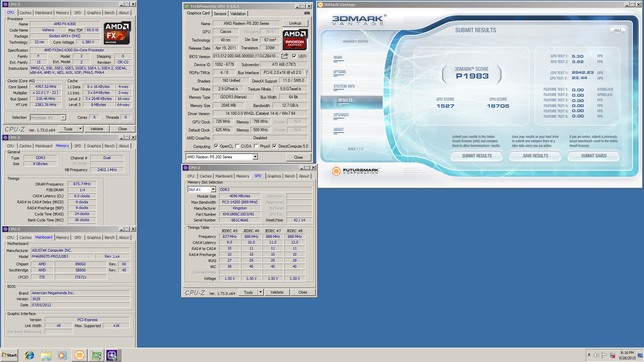Click Validate in the SPD CPU-Z window

click(277, 292)
